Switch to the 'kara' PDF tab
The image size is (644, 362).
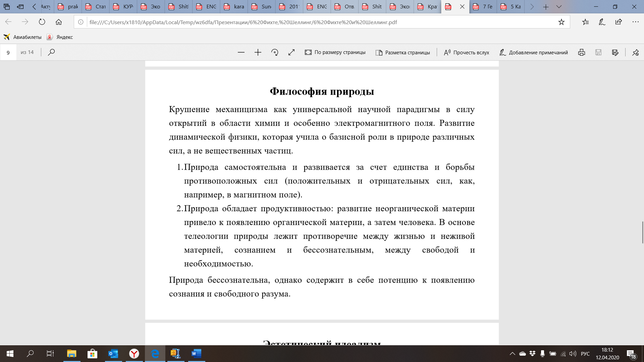234,7
